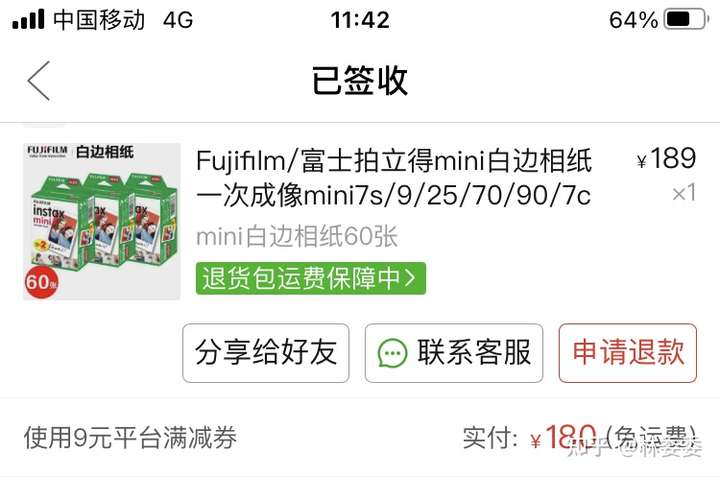Click the 使用9元平台满减券 coupon line
This screenshot has width=720, height=477.
[x=130, y=437]
